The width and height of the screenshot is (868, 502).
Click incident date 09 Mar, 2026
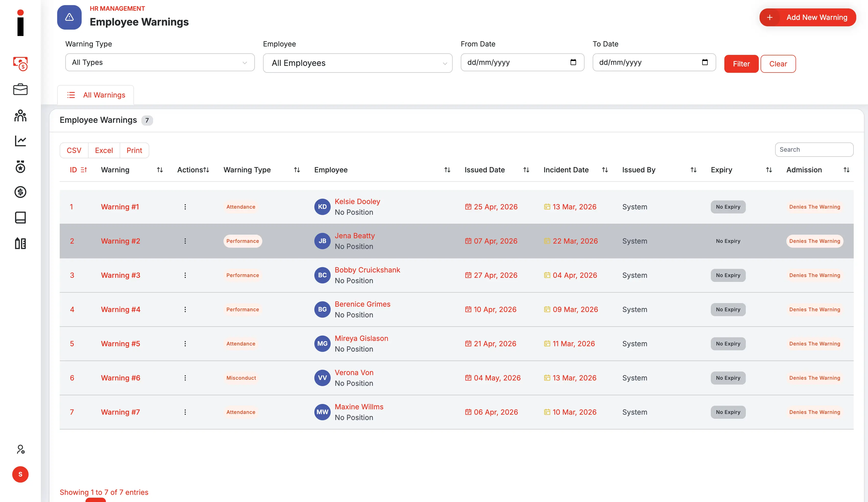(x=575, y=309)
